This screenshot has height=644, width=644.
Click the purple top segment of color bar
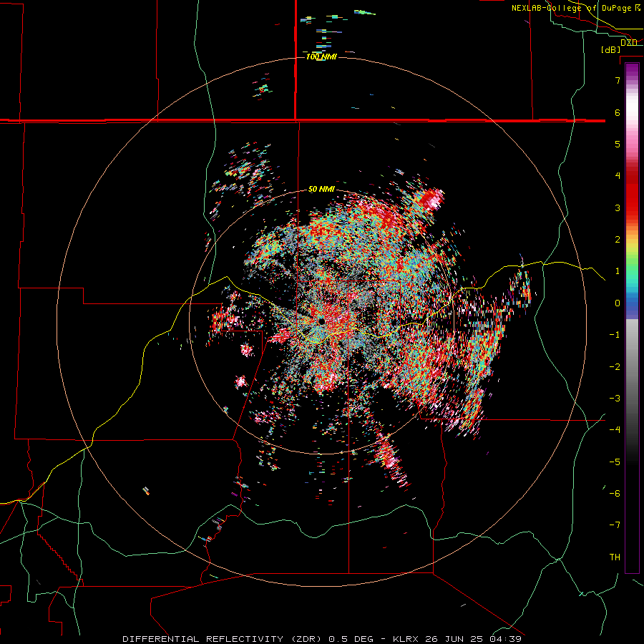point(632,71)
